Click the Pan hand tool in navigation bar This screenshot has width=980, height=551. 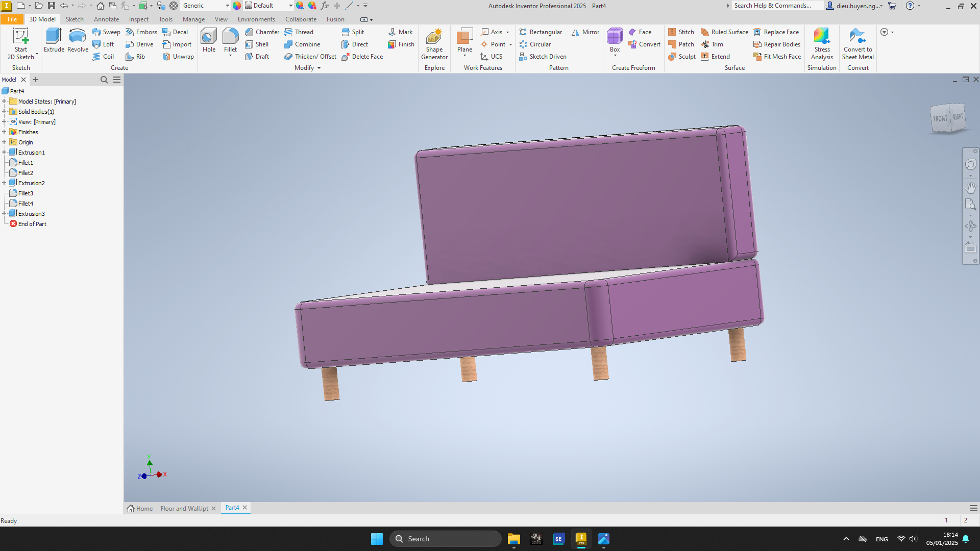(970, 188)
